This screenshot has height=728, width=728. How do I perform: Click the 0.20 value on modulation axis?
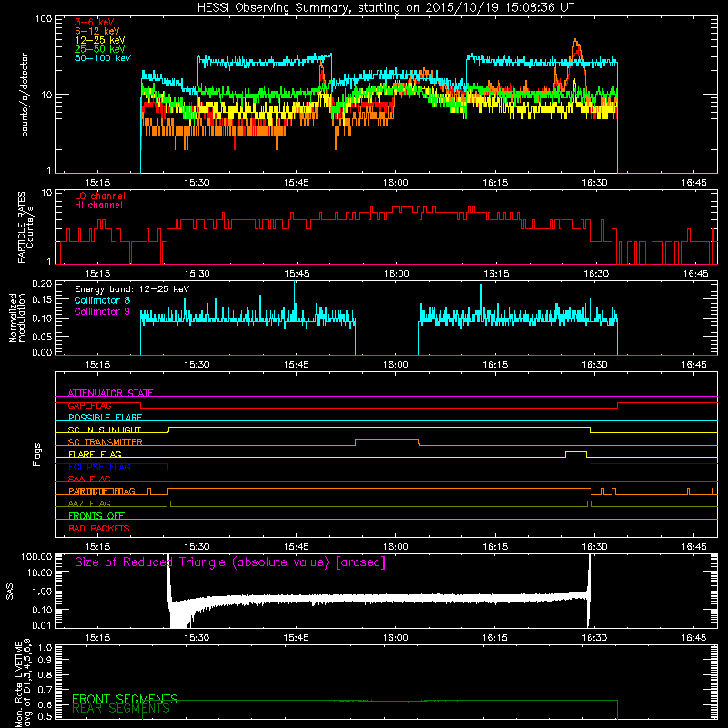coord(42,284)
